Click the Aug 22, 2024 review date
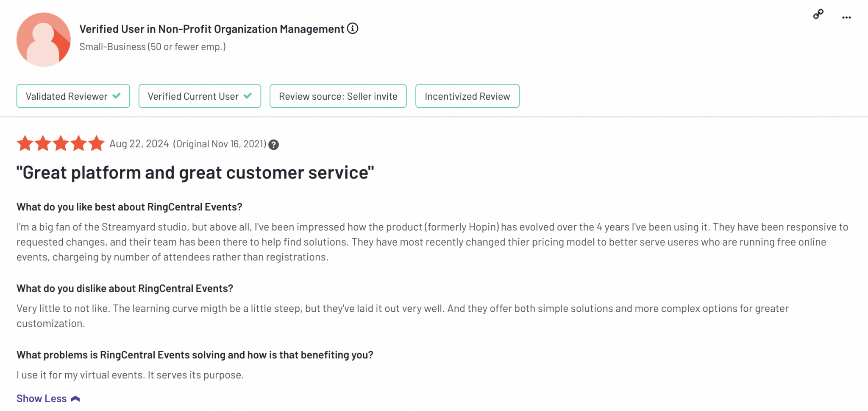Viewport: 868px width, 411px height. tap(139, 144)
